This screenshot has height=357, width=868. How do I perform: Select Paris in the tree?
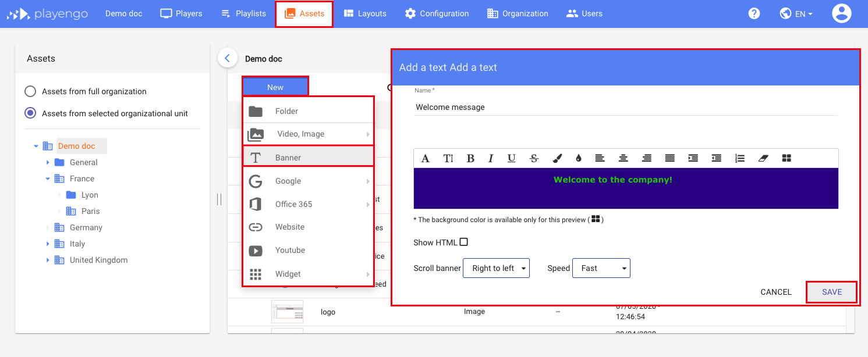[x=83, y=211]
